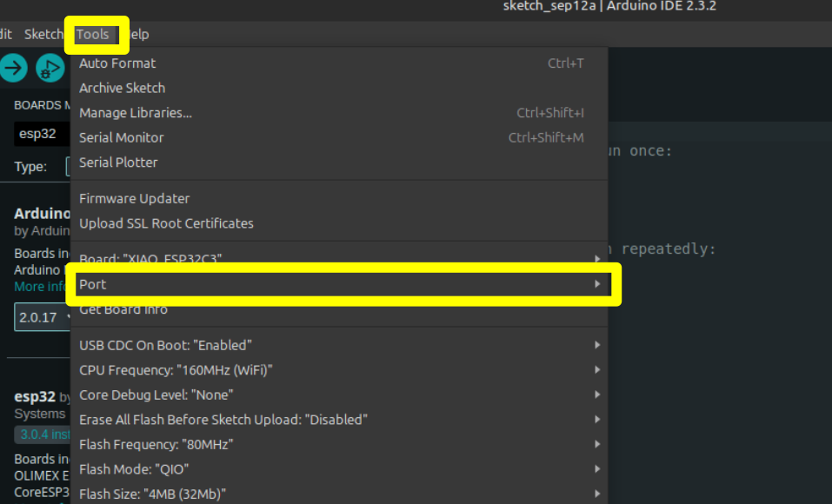Open the 2.0.17 version dropdown
This screenshot has height=504, width=832.
pos(42,317)
